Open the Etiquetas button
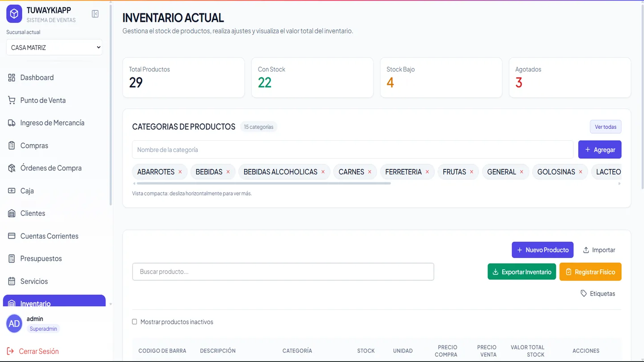Screen dimensions: 644x362 (597, 294)
